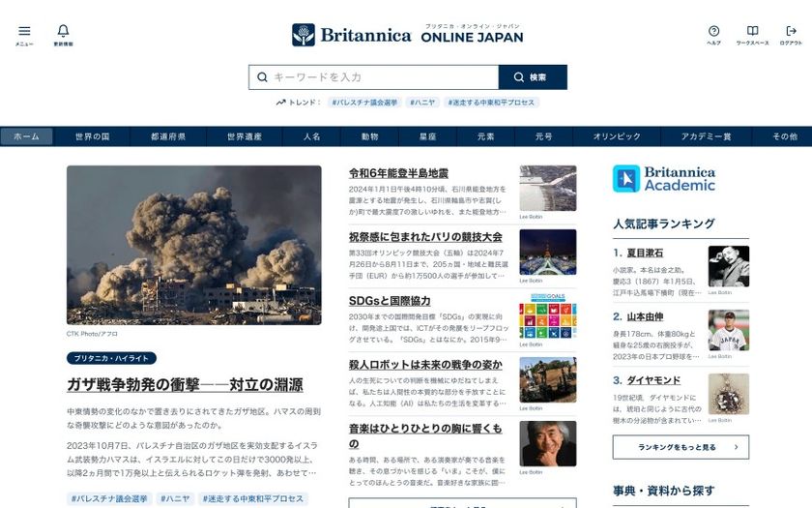The height and width of the screenshot is (508, 812).
Task: Open the bell notifications icon
Action: [x=63, y=31]
